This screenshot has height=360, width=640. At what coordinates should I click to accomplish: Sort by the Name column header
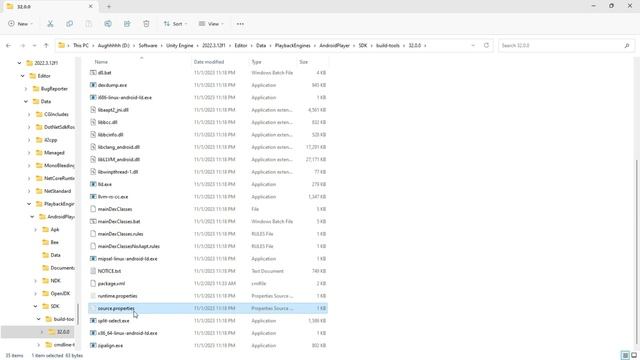pyautogui.click(x=101, y=62)
